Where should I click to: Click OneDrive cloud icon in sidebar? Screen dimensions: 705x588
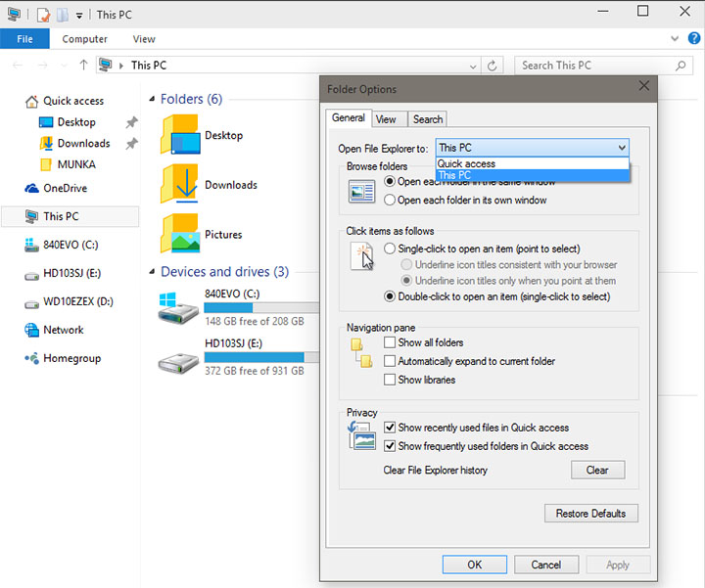(x=29, y=188)
